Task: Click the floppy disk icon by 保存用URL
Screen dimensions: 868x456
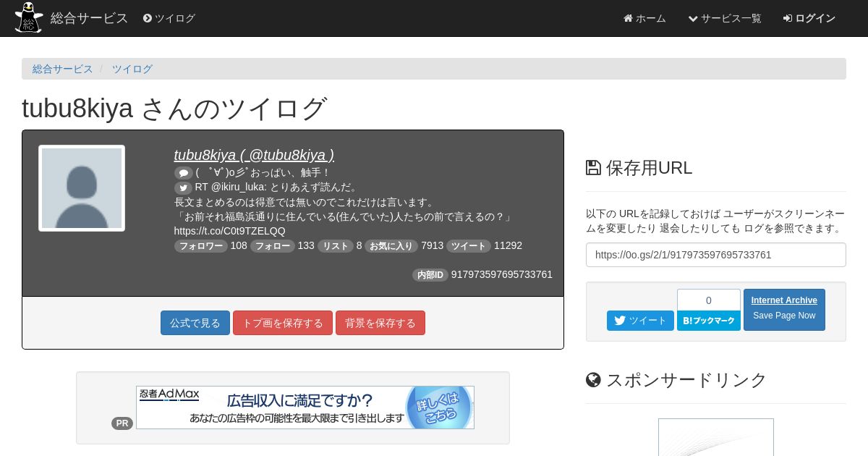Action: pyautogui.click(x=593, y=168)
